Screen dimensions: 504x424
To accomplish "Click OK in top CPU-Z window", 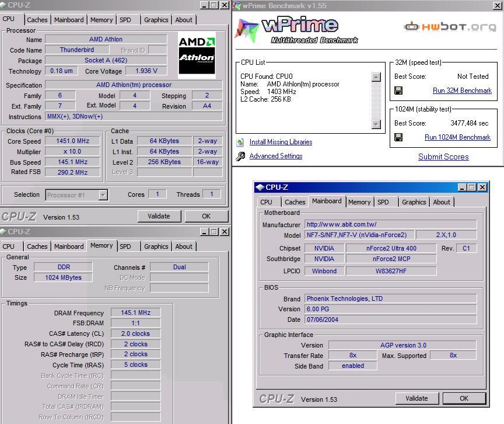I will pyautogui.click(x=206, y=216).
